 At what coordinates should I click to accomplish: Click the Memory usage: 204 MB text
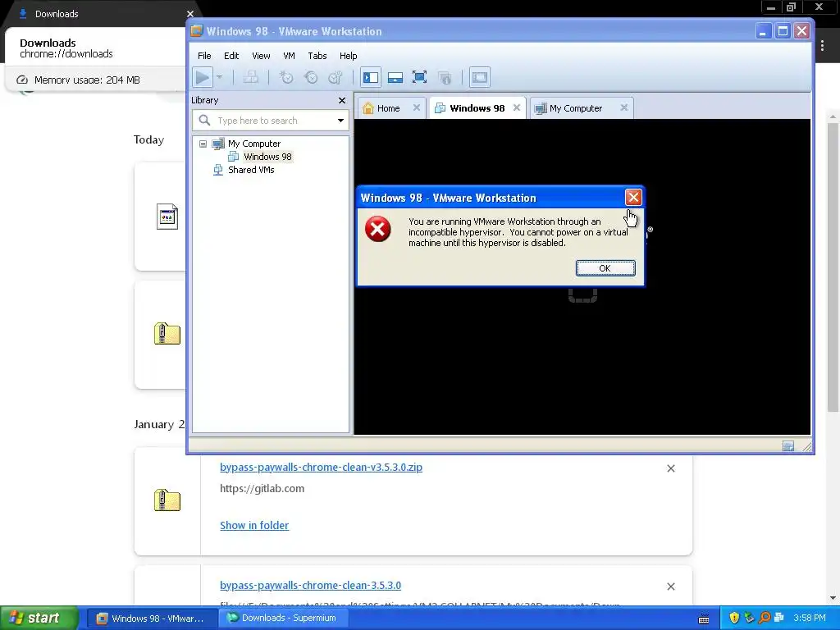tap(87, 80)
